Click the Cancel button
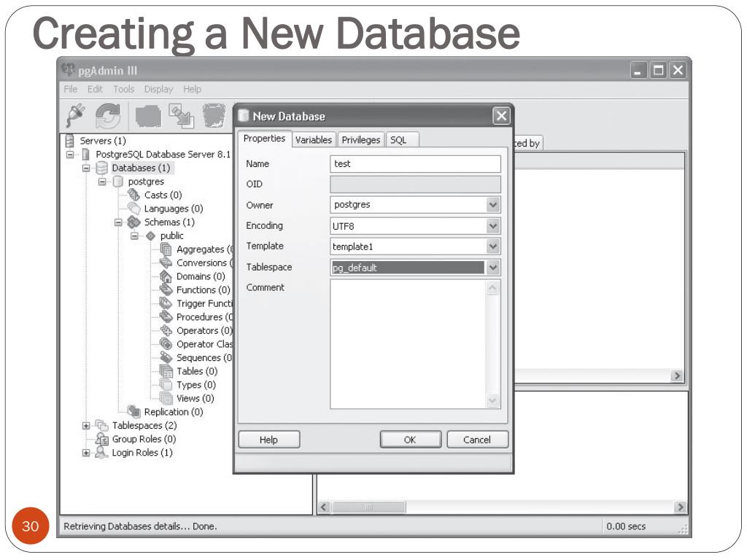Image resolution: width=747 pixels, height=560 pixels. coord(477,440)
